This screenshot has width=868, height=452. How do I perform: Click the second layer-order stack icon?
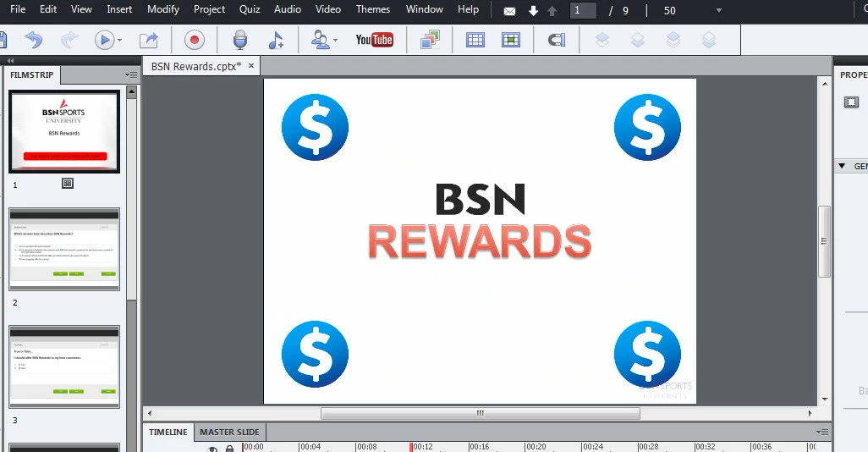(638, 40)
